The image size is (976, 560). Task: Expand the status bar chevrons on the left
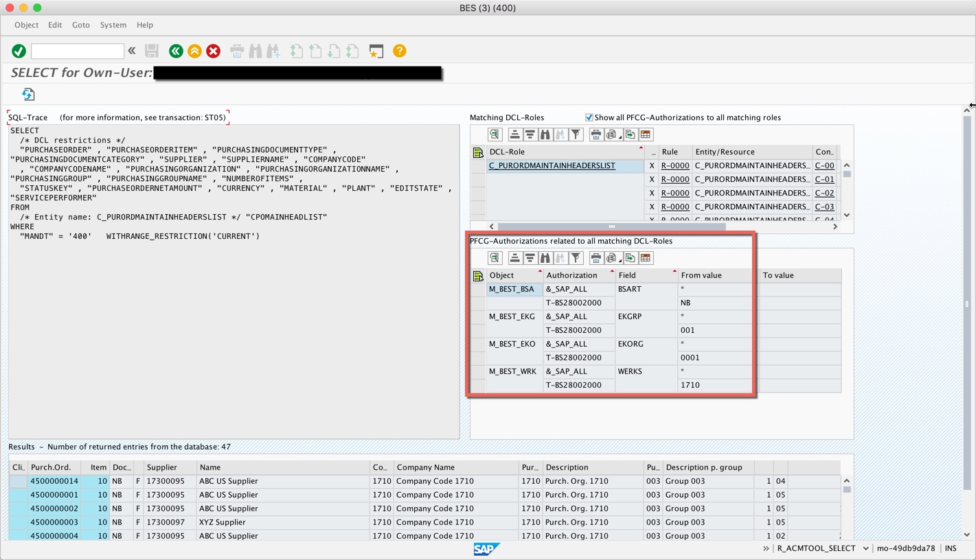pyautogui.click(x=764, y=548)
